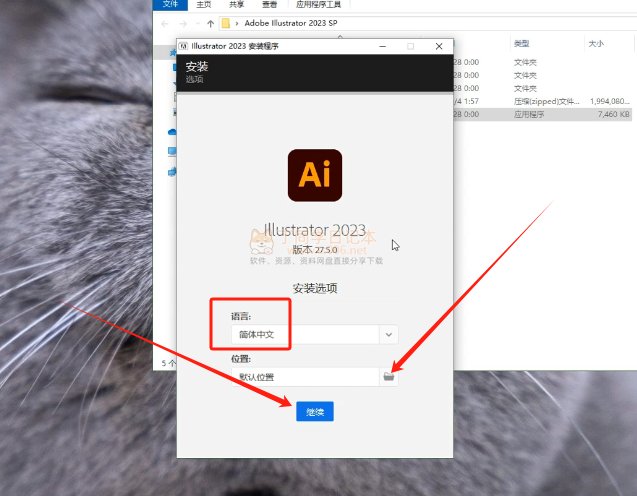This screenshot has width=637, height=496.
Task: Click the 默认位置 install location field
Action: tap(305, 377)
